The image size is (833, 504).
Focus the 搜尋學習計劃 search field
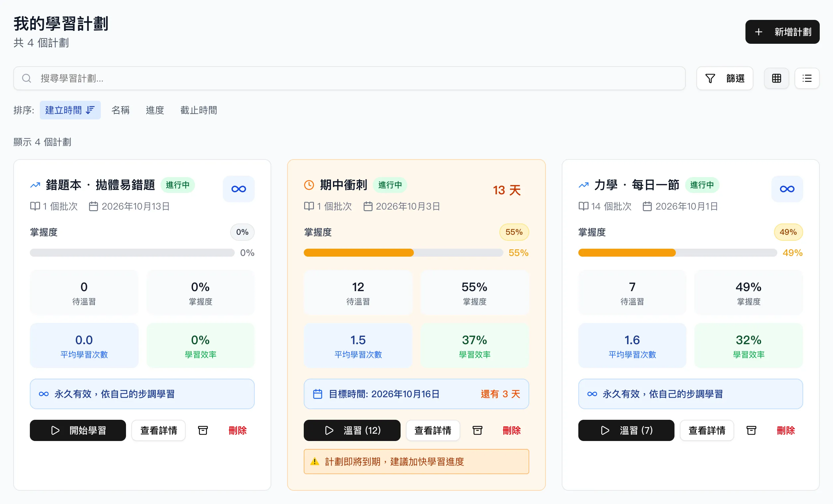(x=349, y=79)
